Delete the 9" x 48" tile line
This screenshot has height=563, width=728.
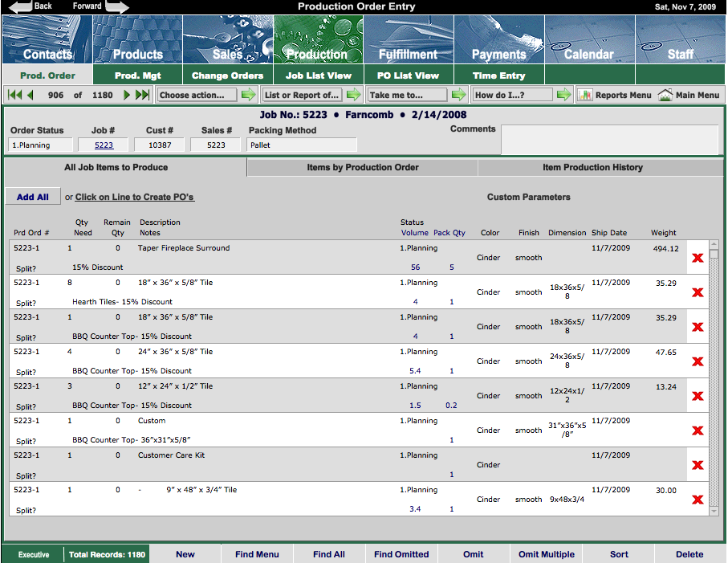(697, 500)
